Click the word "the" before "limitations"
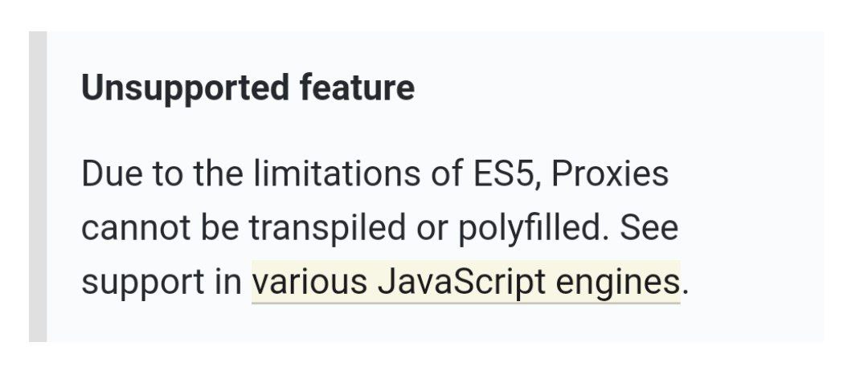 [218, 173]
